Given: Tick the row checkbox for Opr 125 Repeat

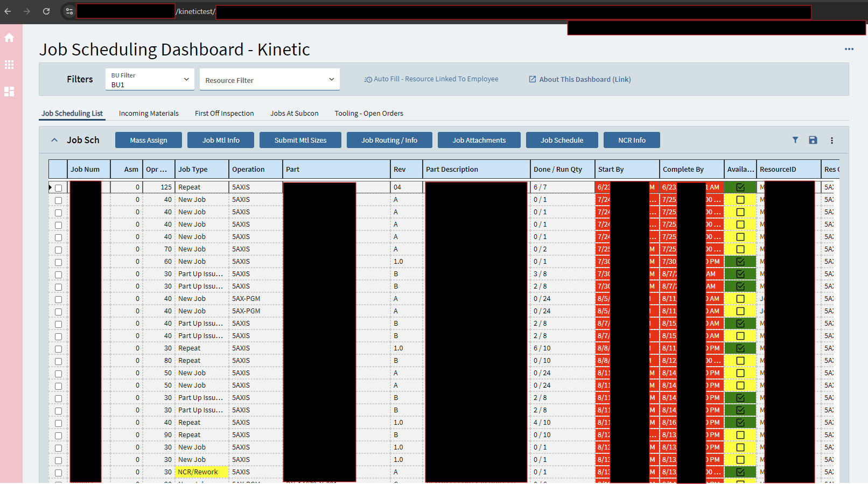Looking at the screenshot, I should [x=59, y=188].
